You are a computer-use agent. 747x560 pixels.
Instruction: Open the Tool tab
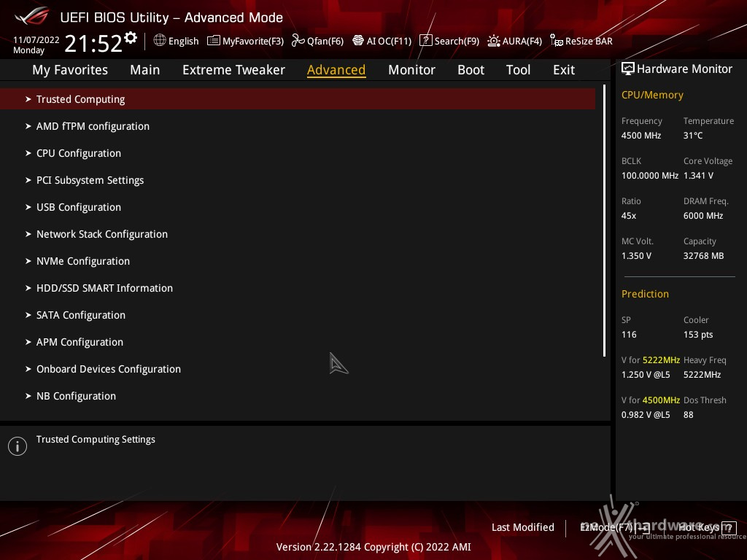(x=518, y=70)
